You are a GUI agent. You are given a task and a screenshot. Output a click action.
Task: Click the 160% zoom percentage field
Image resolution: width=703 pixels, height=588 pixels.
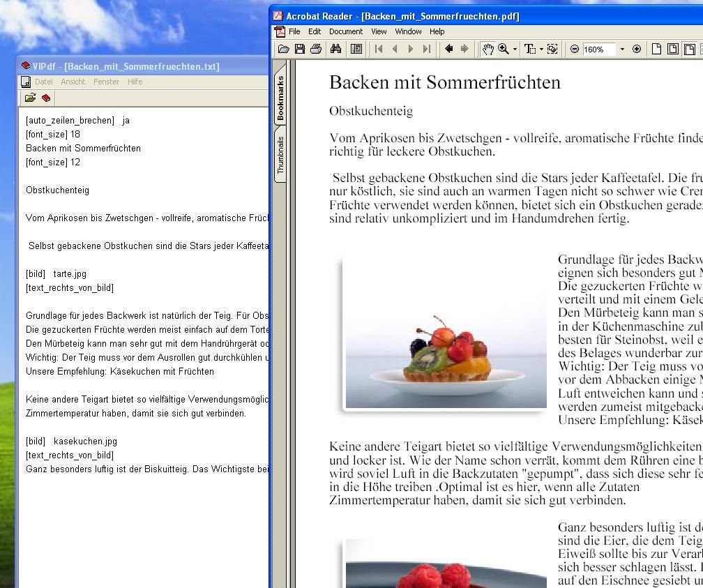tap(598, 50)
